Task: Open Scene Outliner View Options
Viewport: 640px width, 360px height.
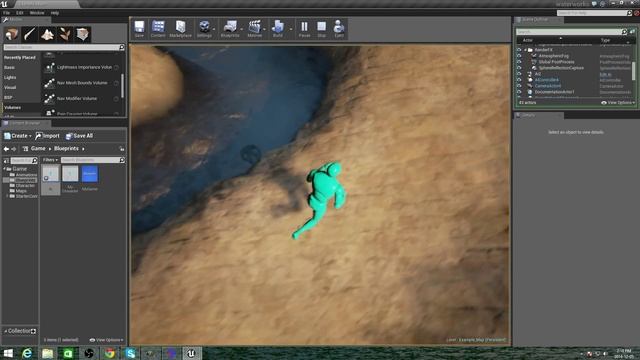Action: [x=618, y=103]
